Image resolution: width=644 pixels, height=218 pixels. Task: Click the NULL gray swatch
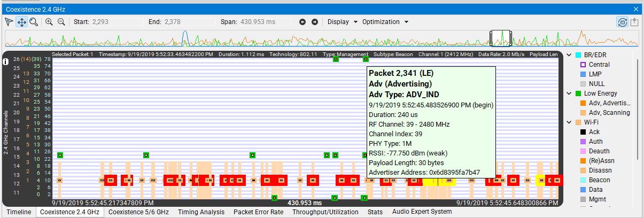coord(583,84)
